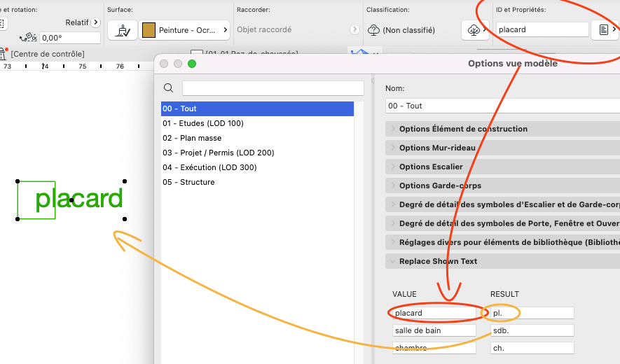The height and width of the screenshot is (364, 620).
Task: Click the RESULT field ch.
Action: tap(532, 348)
